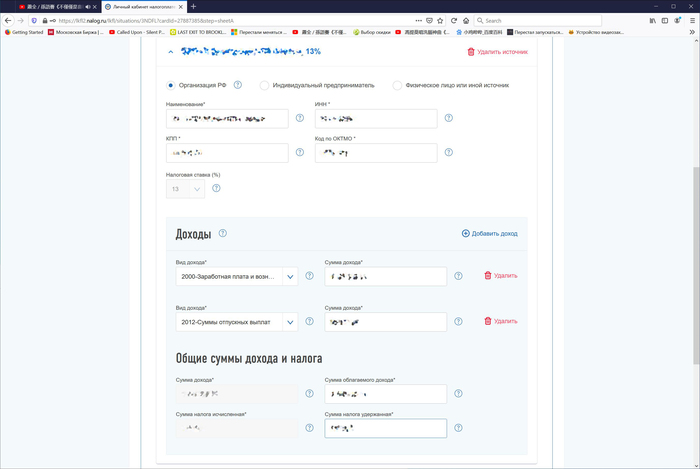Open Getting Started bookmark
The image size is (700, 469).
point(24,32)
